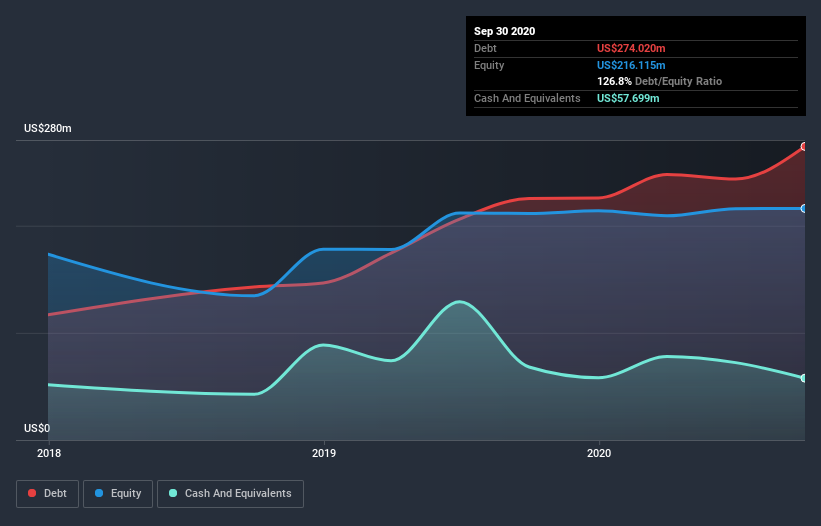Click the US$274.020m debt value
This screenshot has width=821, height=526.
631,48
